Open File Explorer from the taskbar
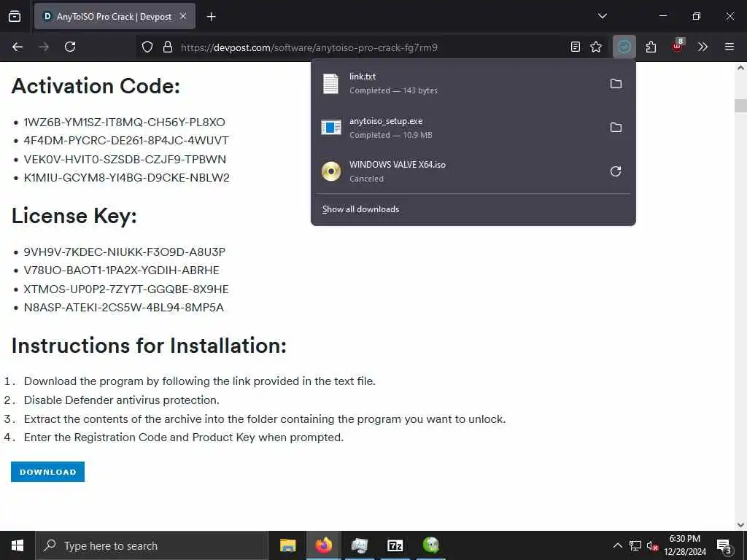The width and height of the screenshot is (747, 560). coord(287,545)
